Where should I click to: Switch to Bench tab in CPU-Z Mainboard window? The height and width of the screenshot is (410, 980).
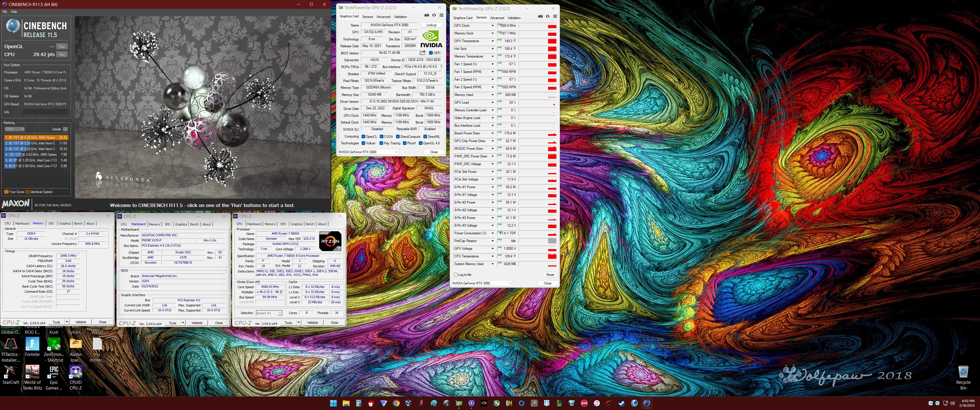pyautogui.click(x=194, y=224)
